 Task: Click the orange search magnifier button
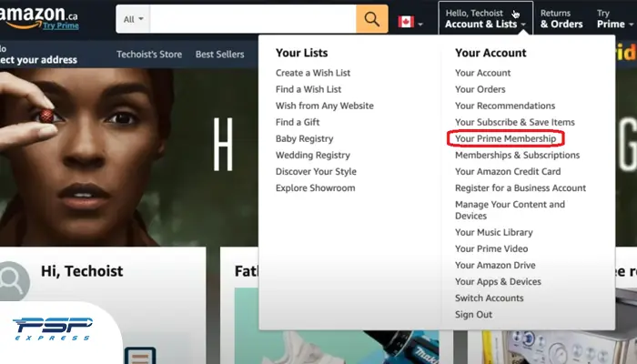pos(371,19)
